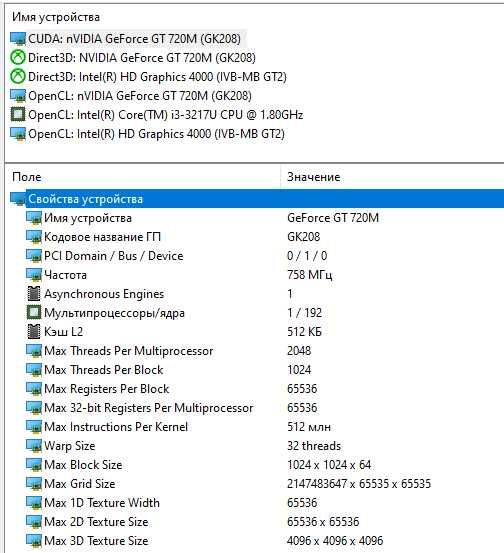
Task: Click icon of Частота row
Action: click(34, 275)
